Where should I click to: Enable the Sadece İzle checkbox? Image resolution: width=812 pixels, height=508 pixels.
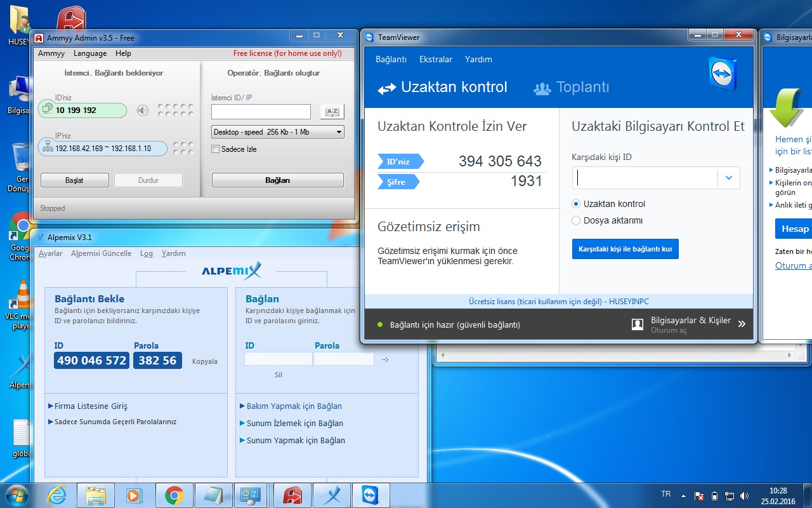coord(216,149)
